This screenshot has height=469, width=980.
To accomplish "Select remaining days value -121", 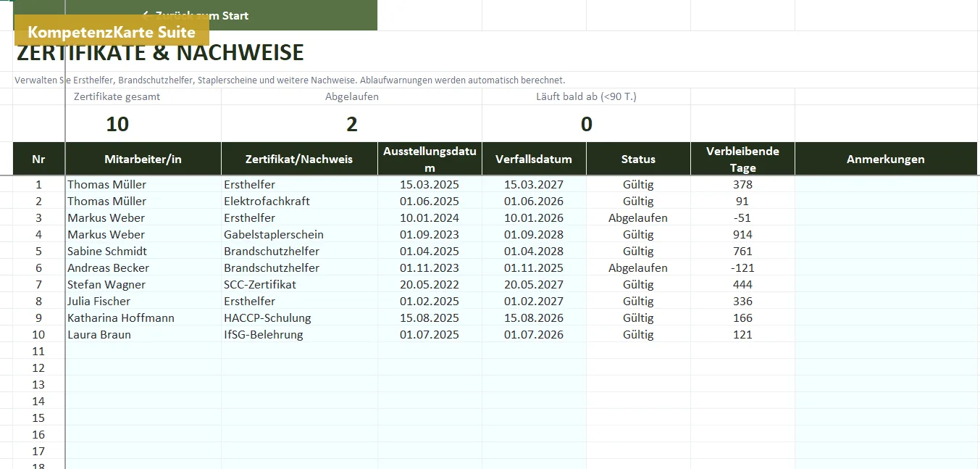I will pyautogui.click(x=742, y=267).
